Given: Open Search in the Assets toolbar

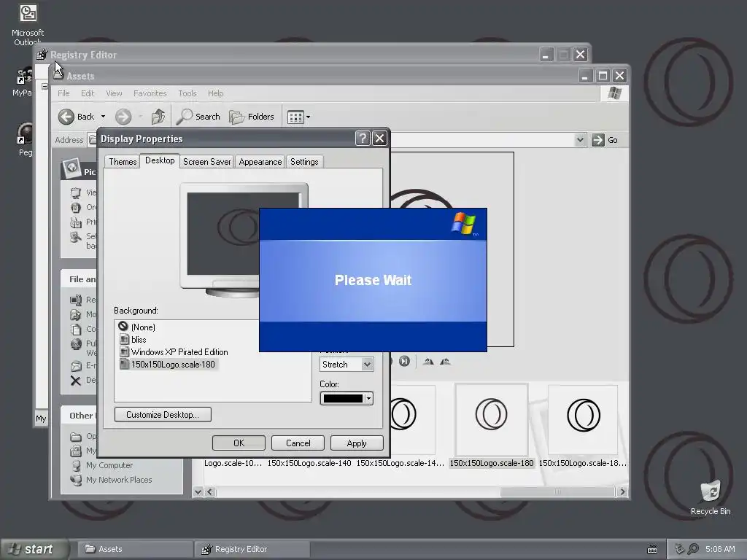Looking at the screenshot, I should [x=198, y=117].
